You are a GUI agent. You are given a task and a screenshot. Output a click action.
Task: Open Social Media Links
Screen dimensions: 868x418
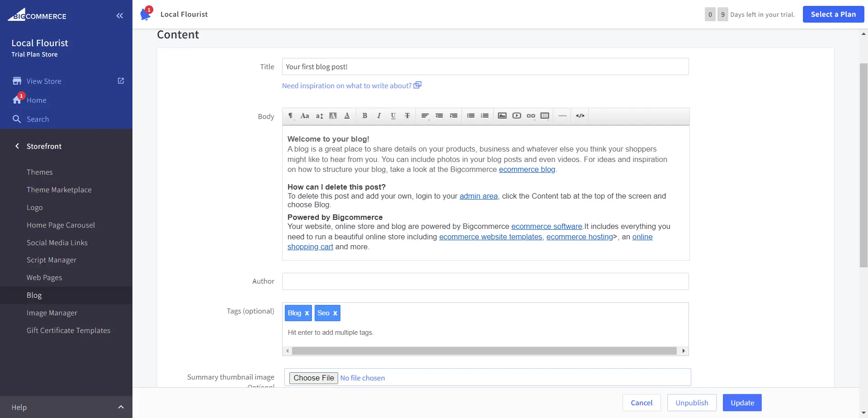pos(57,242)
